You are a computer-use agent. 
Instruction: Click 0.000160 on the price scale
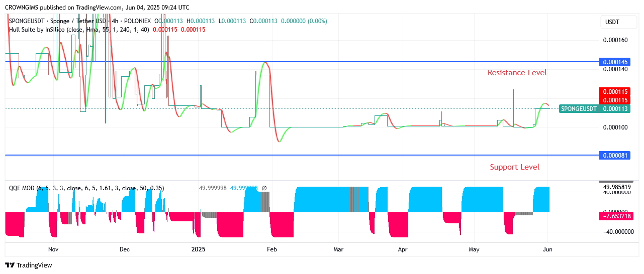615,40
